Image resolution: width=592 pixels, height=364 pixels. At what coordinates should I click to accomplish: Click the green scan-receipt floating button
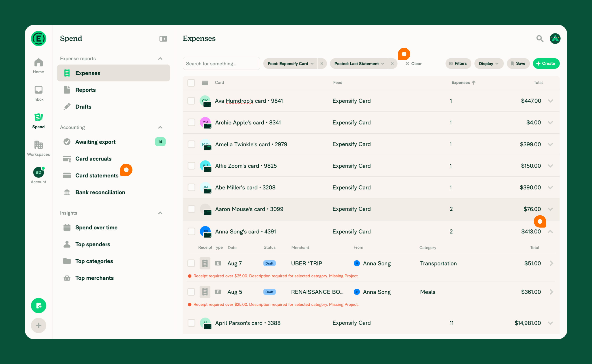pos(39,306)
